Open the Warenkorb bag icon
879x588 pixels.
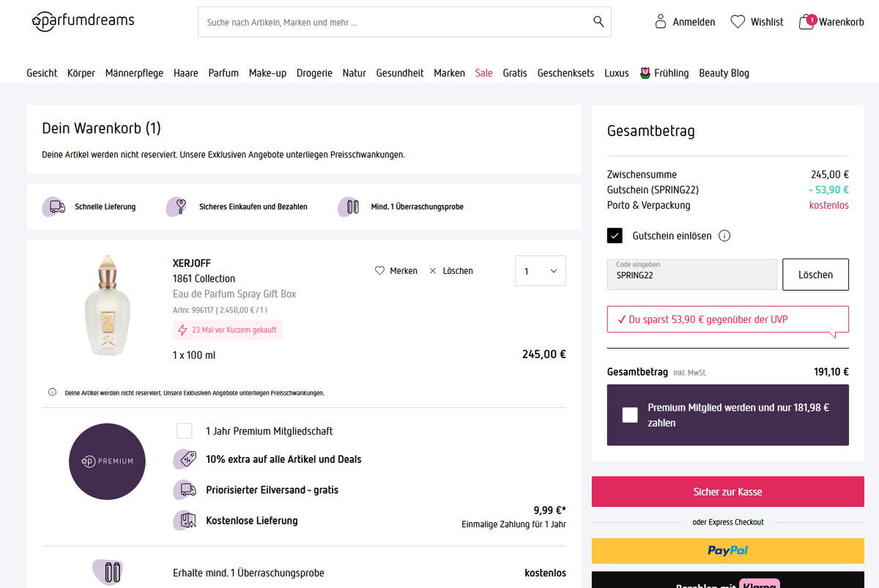[x=806, y=22]
